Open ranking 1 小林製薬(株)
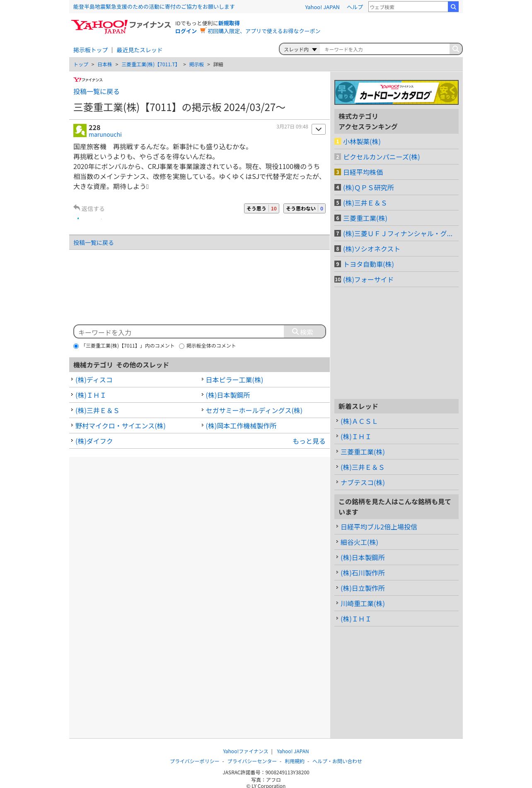 pos(362,142)
